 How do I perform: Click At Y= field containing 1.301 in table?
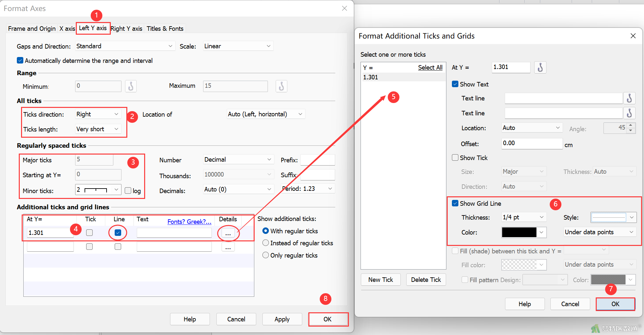[x=50, y=233]
